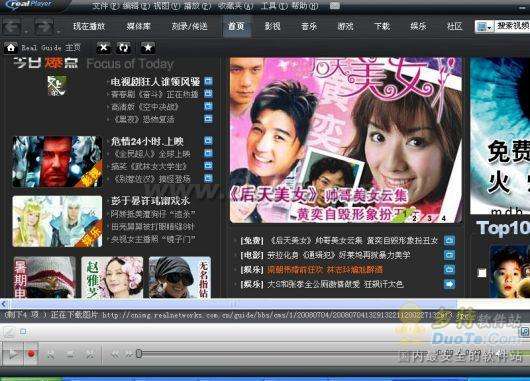Click the pencil icon above the Play button
Image resolution: width=530 pixels, height=381 pixels.
pyautogui.click(x=8, y=332)
